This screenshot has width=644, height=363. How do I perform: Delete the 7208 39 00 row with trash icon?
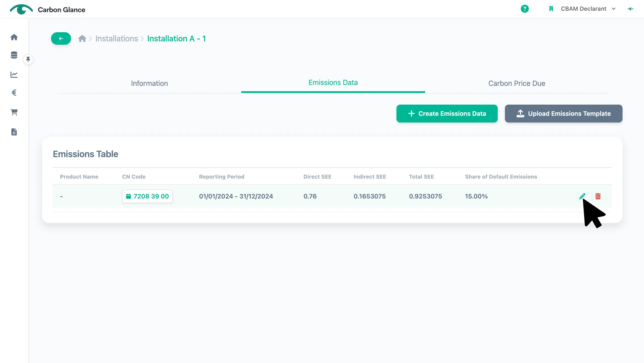pyautogui.click(x=598, y=196)
